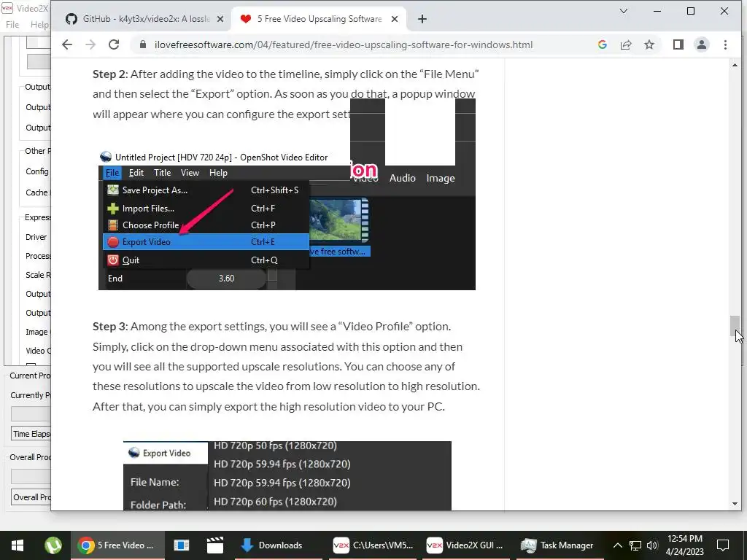Open Windows Start menu
The width and height of the screenshot is (747, 560).
pyautogui.click(x=18, y=545)
